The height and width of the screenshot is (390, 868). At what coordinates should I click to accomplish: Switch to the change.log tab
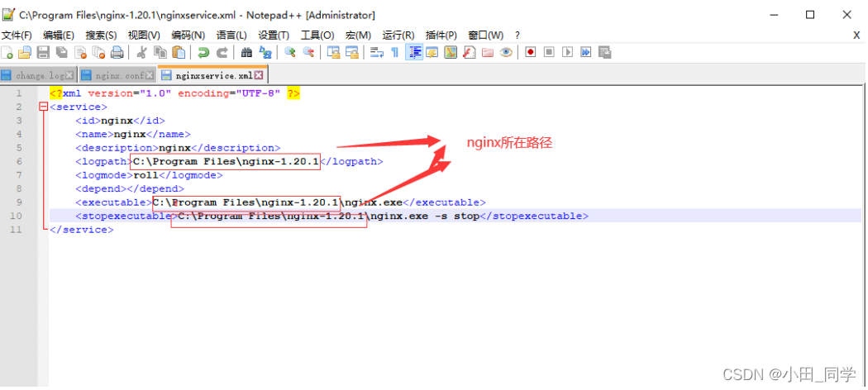(x=40, y=75)
